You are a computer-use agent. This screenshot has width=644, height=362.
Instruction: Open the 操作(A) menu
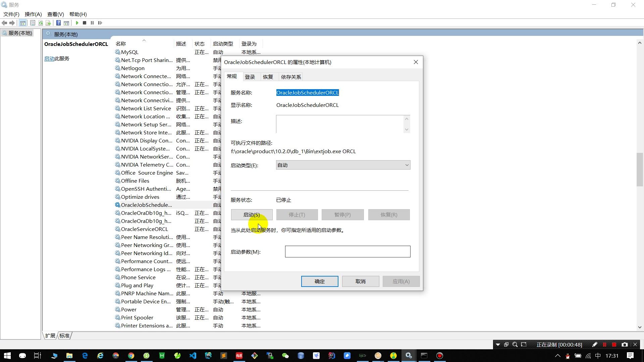tap(33, 14)
